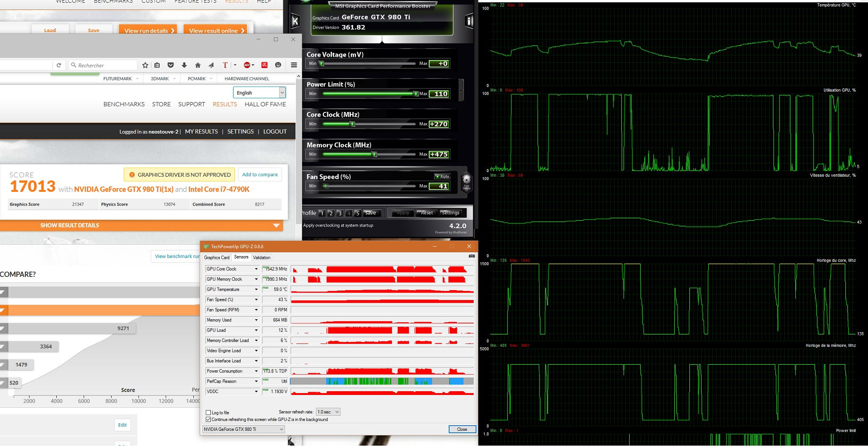The height and width of the screenshot is (446, 868).
Task: Tick the Log to file checkbox
Action: point(208,412)
